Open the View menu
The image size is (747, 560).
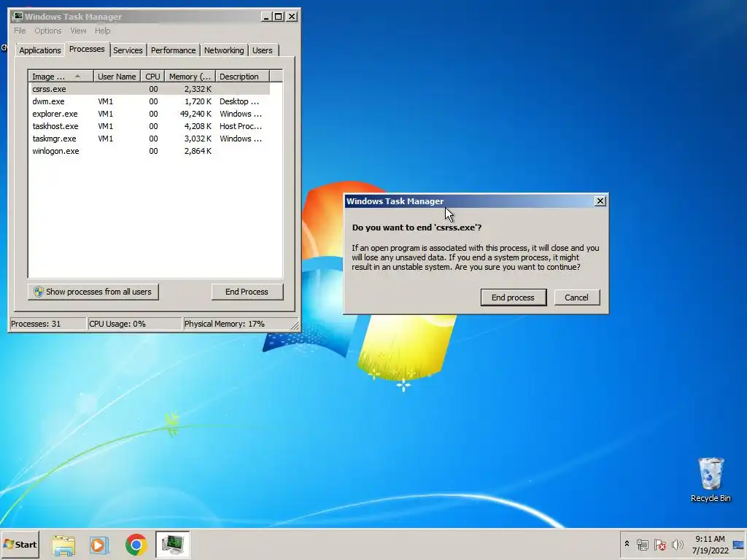click(78, 31)
